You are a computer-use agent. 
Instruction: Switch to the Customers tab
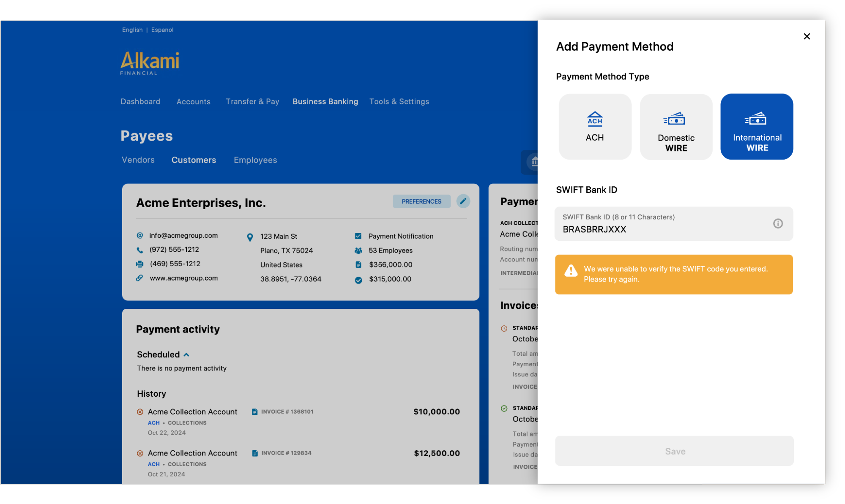coord(194,160)
